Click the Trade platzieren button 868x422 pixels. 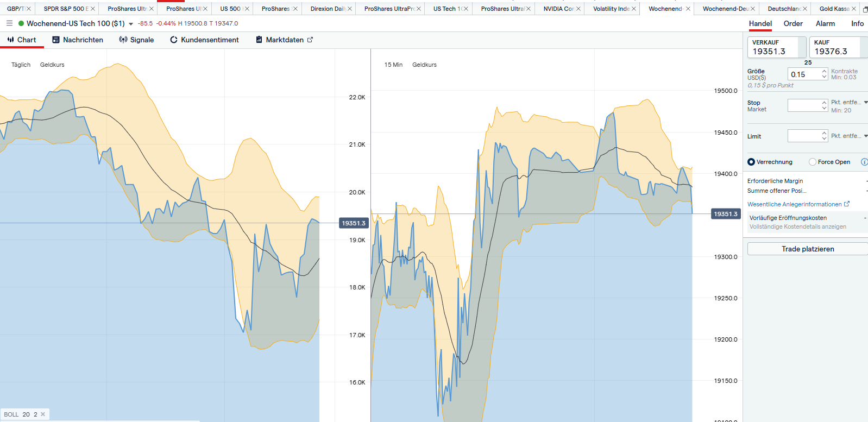807,249
